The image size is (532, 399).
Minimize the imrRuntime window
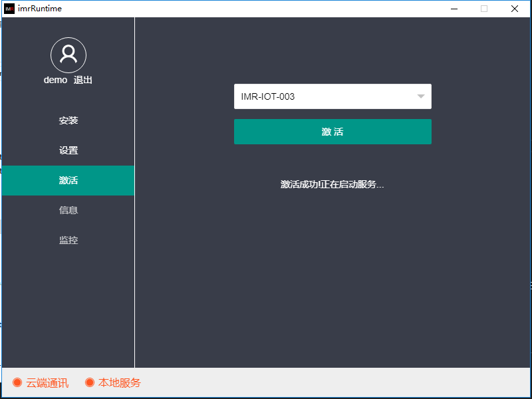coord(454,9)
